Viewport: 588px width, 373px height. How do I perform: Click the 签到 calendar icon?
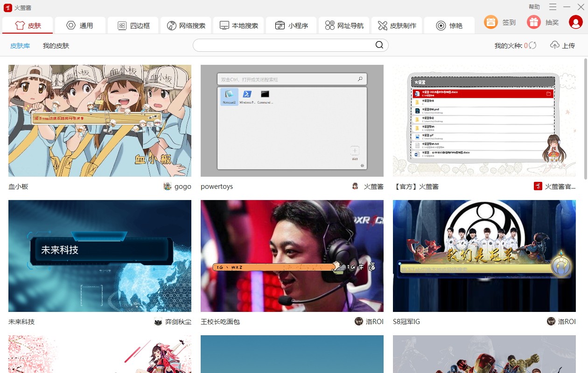coord(490,22)
